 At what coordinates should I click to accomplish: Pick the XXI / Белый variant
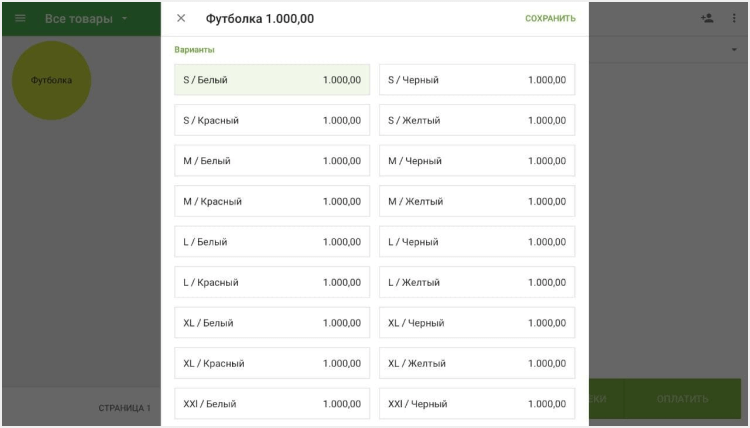[272, 403]
